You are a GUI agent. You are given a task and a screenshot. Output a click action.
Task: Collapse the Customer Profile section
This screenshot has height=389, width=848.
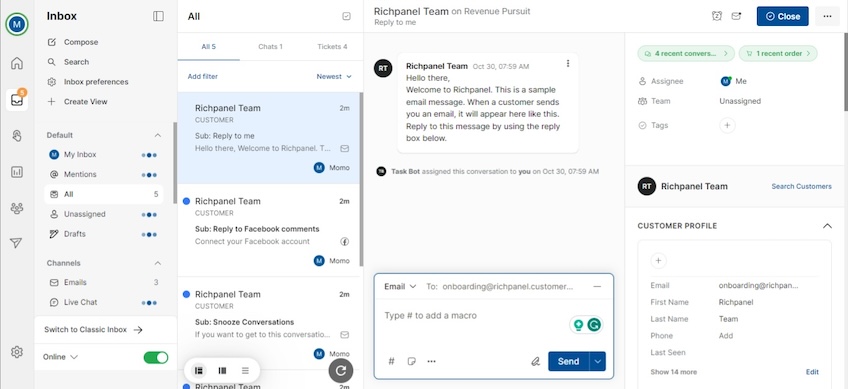tap(827, 226)
